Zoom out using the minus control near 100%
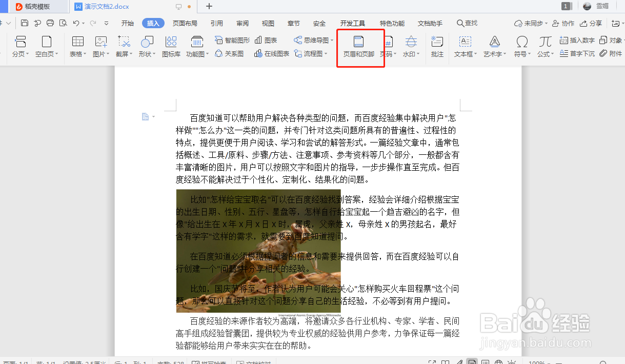This screenshot has width=625, height=364. point(549,362)
